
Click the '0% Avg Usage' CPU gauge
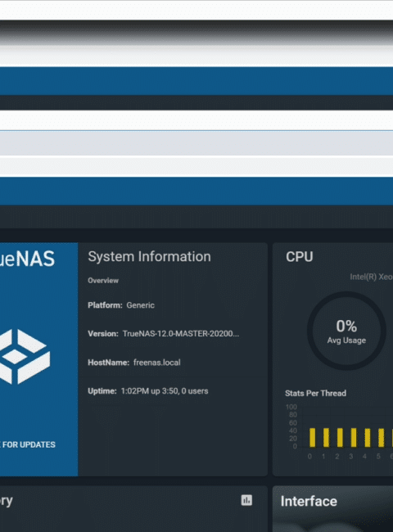(x=346, y=331)
